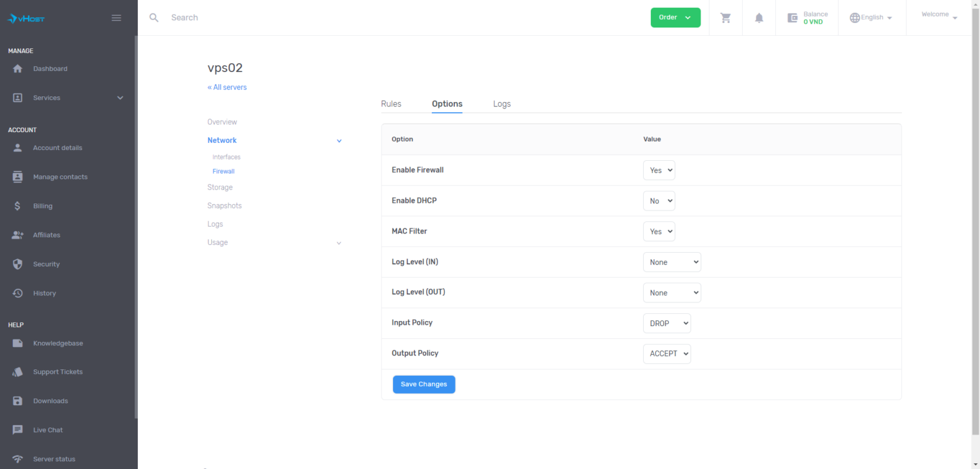Image resolution: width=980 pixels, height=469 pixels.
Task: Click the Affiliates people icon
Action: [18, 235]
